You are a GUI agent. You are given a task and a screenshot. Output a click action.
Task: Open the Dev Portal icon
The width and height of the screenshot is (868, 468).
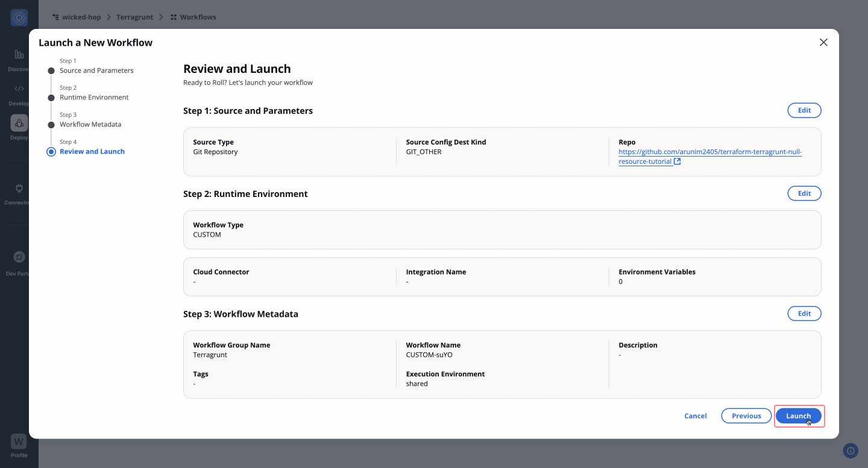[x=19, y=258]
